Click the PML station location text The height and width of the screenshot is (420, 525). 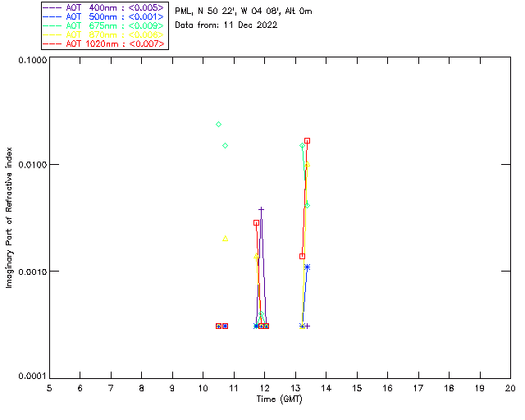point(244,11)
